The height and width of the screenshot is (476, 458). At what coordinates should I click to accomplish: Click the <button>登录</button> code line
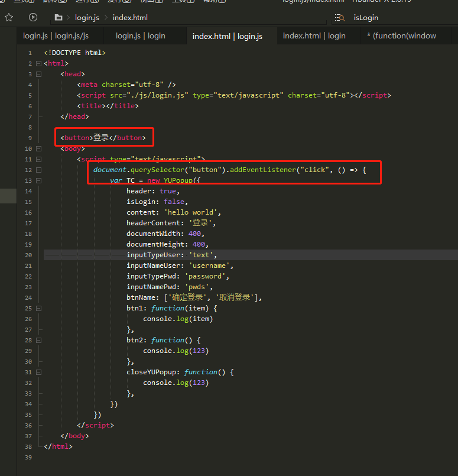(x=103, y=138)
